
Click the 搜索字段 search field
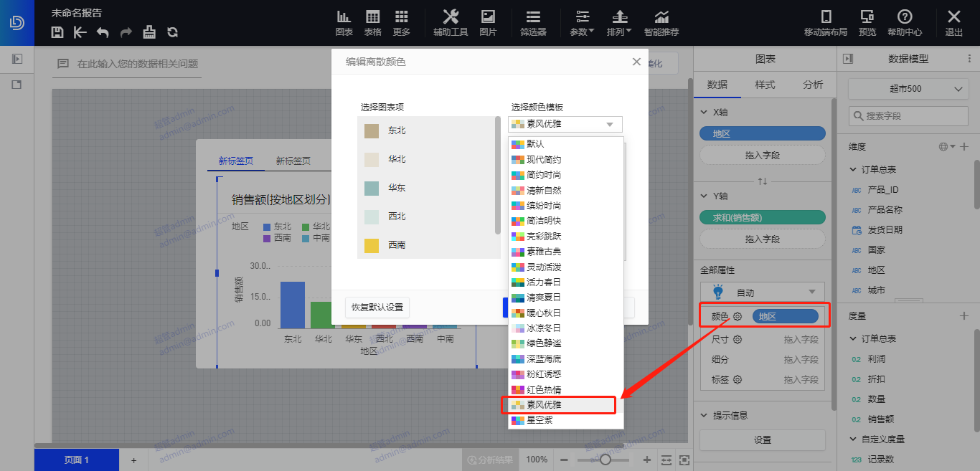tap(908, 115)
